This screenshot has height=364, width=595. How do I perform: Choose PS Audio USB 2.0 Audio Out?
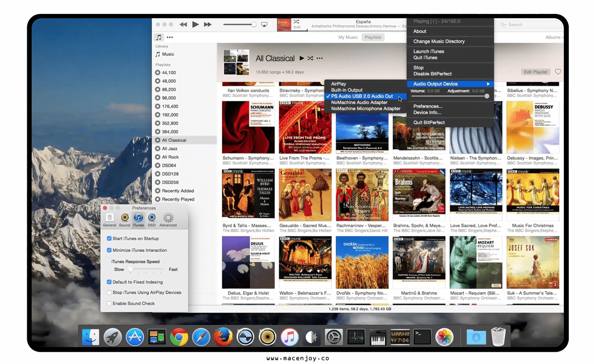coord(365,96)
